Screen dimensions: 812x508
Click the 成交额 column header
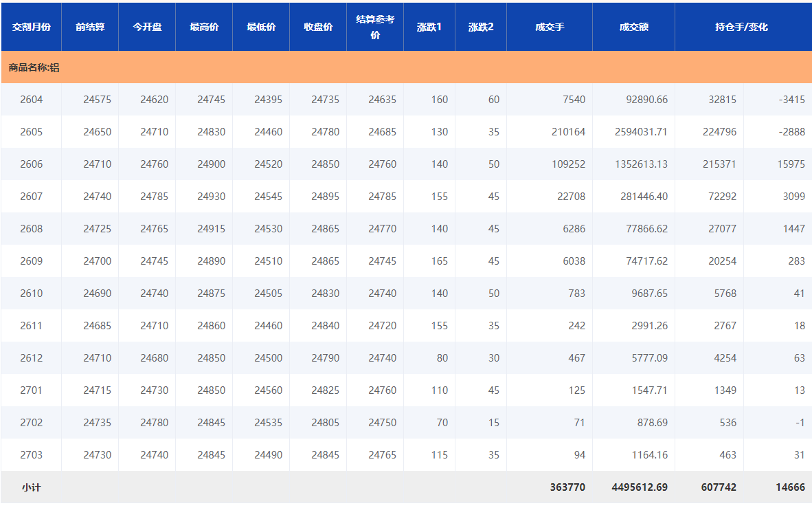[633, 27]
